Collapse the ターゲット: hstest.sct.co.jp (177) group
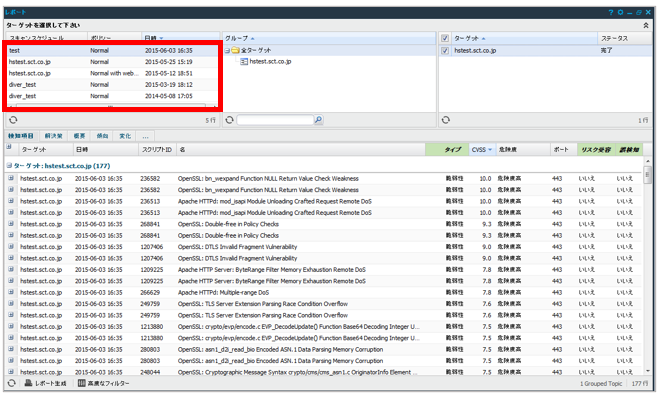The height and width of the screenshot is (397, 659). [9, 166]
